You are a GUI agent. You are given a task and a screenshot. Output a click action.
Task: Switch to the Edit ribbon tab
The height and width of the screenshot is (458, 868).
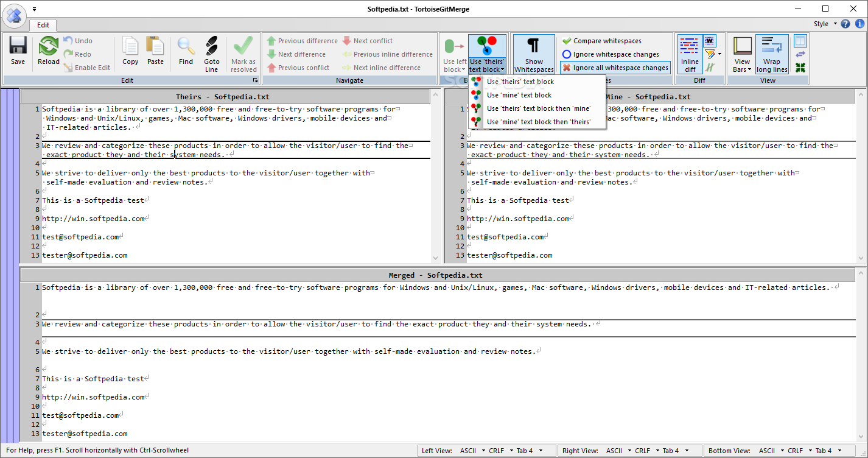tap(43, 25)
